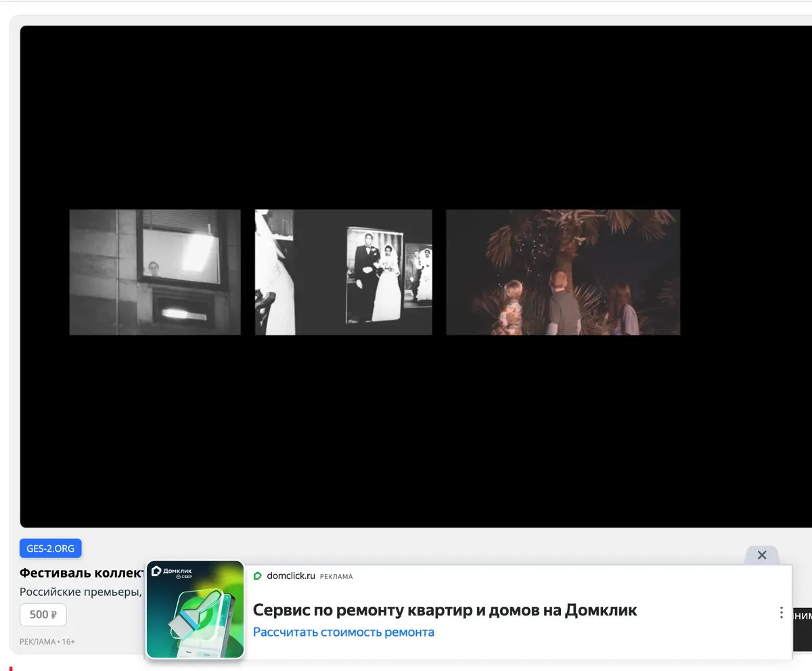Click the "Российские премьеры" description text
Image resolution: width=812 pixels, height=671 pixels.
coord(81,592)
